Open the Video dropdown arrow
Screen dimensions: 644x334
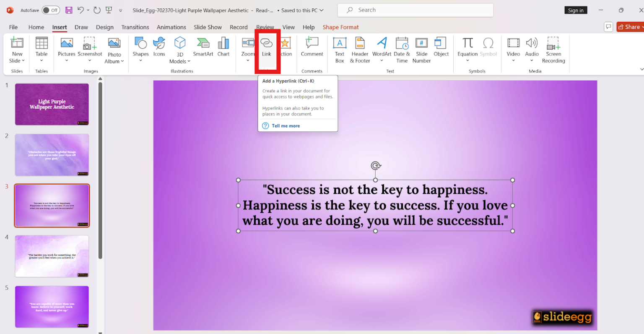pos(513,61)
